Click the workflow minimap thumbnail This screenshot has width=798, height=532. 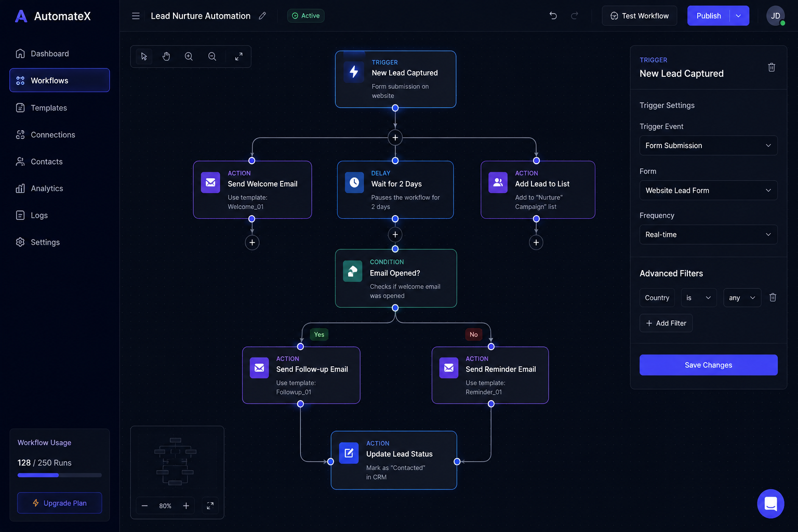(x=176, y=461)
